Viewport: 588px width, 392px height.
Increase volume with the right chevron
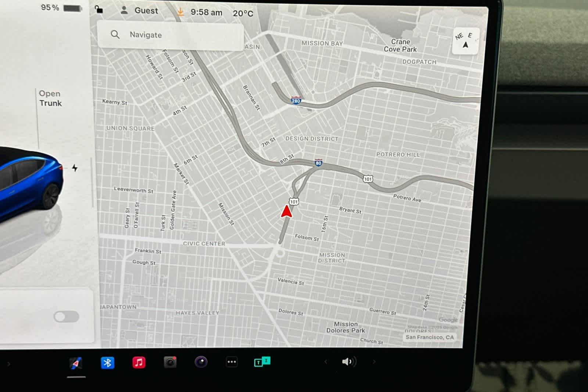[374, 362]
